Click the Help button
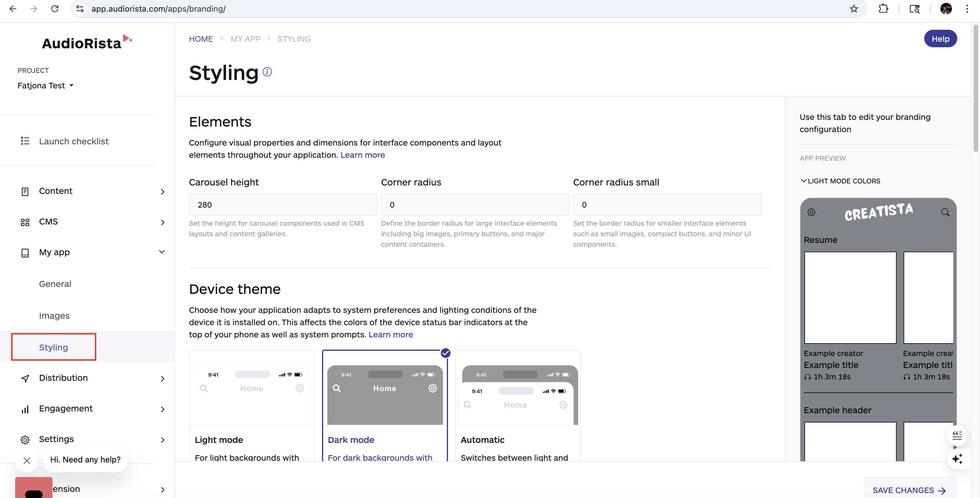 tap(940, 38)
